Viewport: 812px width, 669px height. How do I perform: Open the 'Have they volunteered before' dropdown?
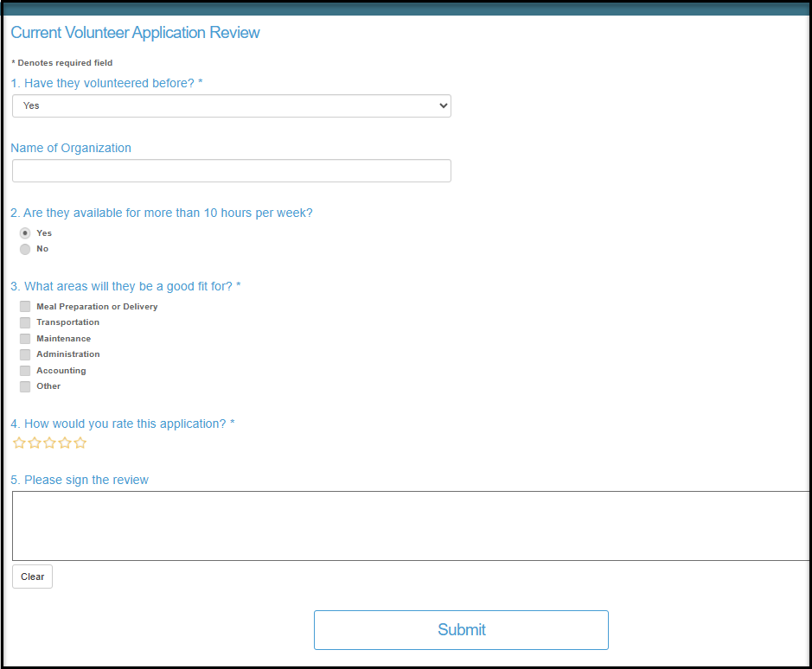tap(232, 105)
